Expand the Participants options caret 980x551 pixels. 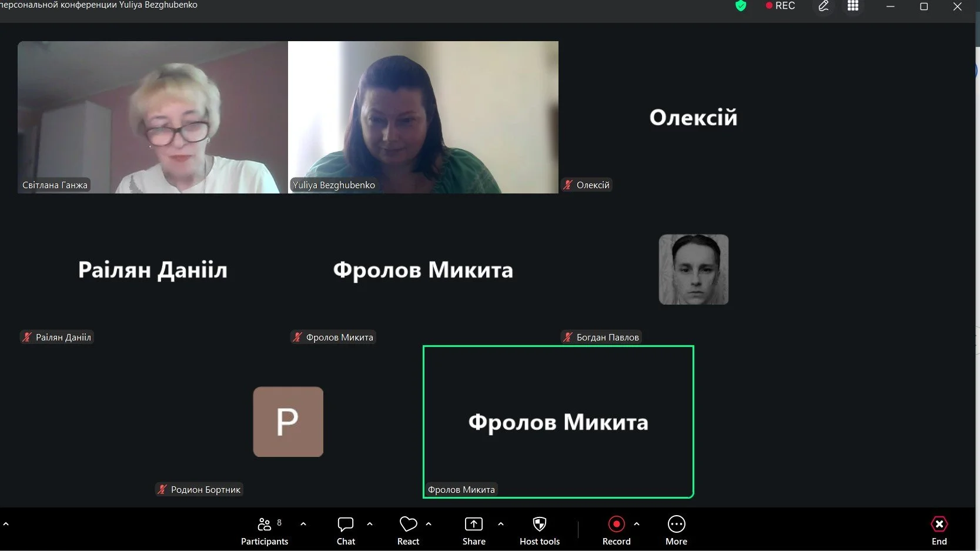tap(303, 523)
